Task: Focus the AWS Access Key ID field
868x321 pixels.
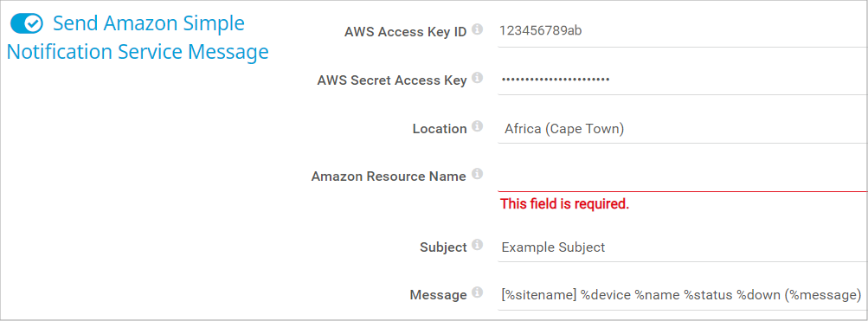Action: [x=683, y=31]
